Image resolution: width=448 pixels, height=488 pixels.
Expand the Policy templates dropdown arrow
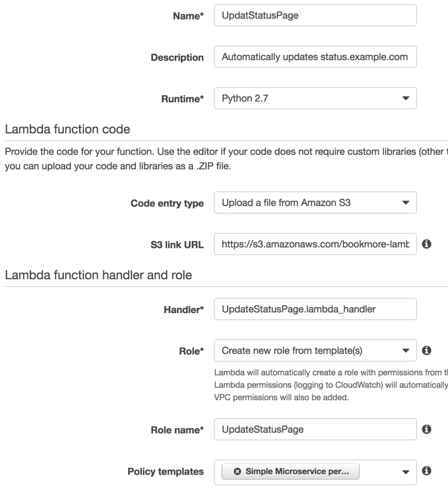pos(406,472)
